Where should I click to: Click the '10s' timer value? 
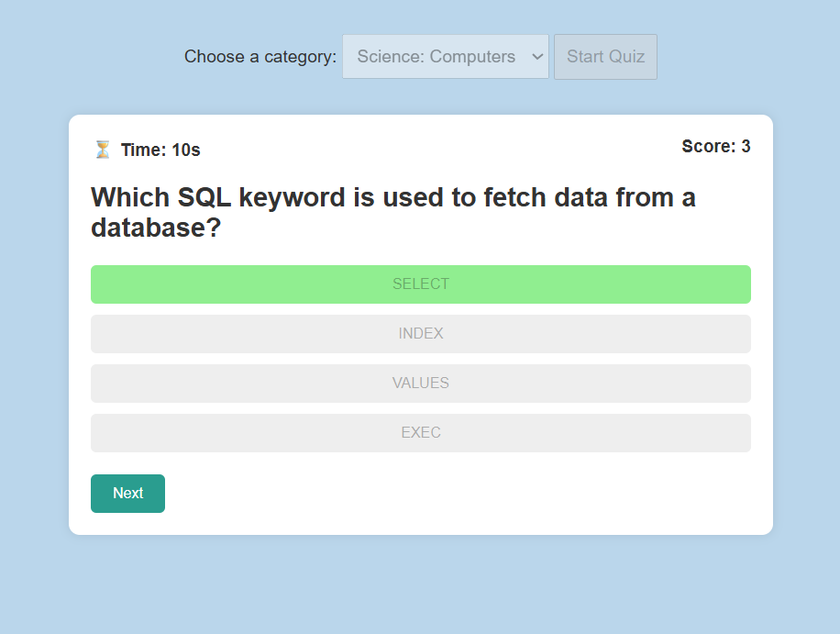point(186,150)
